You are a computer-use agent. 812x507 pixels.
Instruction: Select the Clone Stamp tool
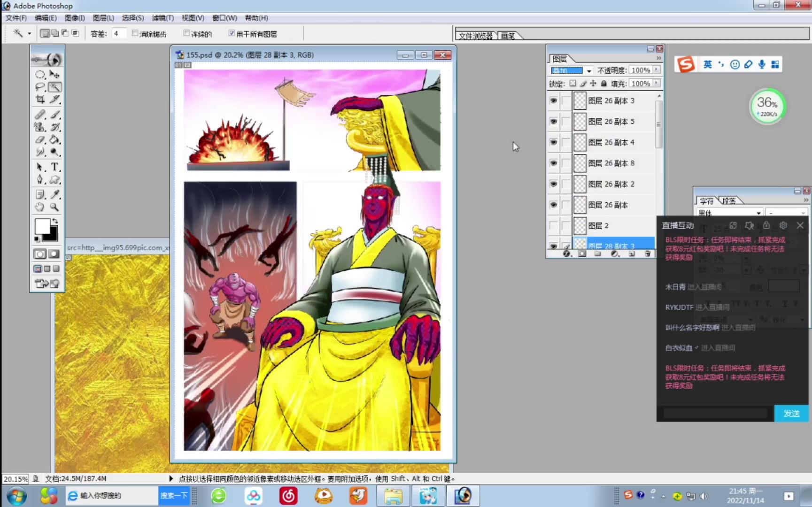pos(40,127)
